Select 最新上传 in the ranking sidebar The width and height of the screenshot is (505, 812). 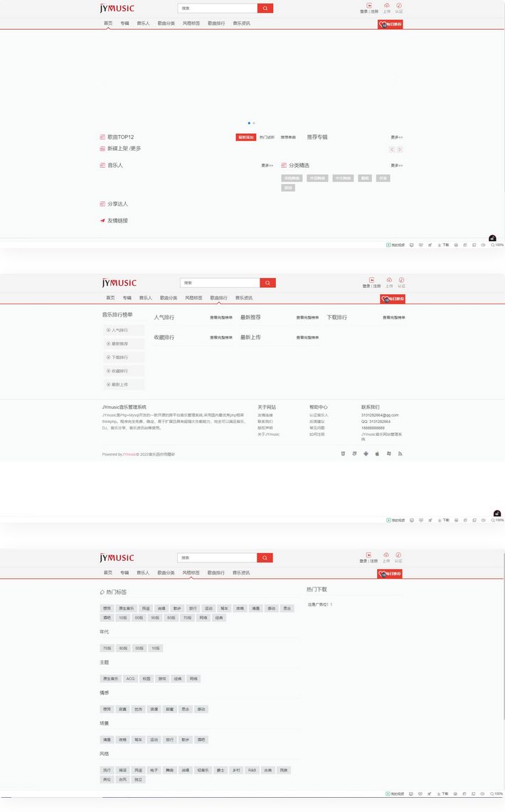[119, 384]
